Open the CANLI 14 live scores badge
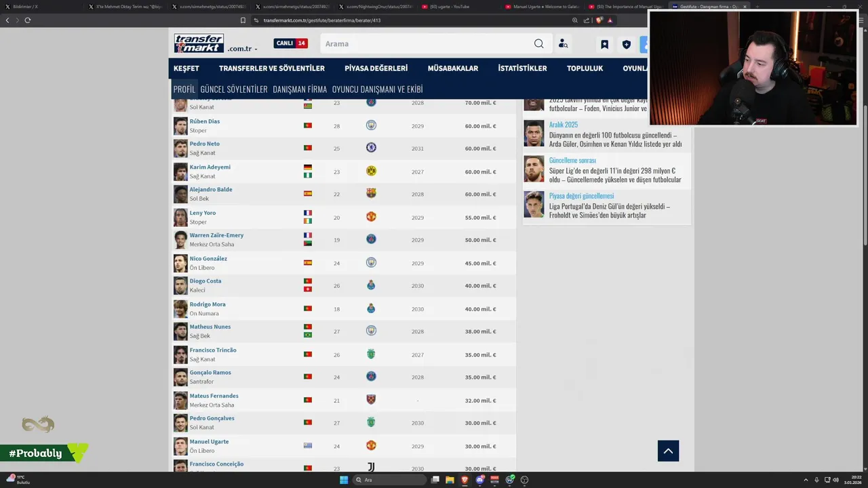 tap(290, 43)
